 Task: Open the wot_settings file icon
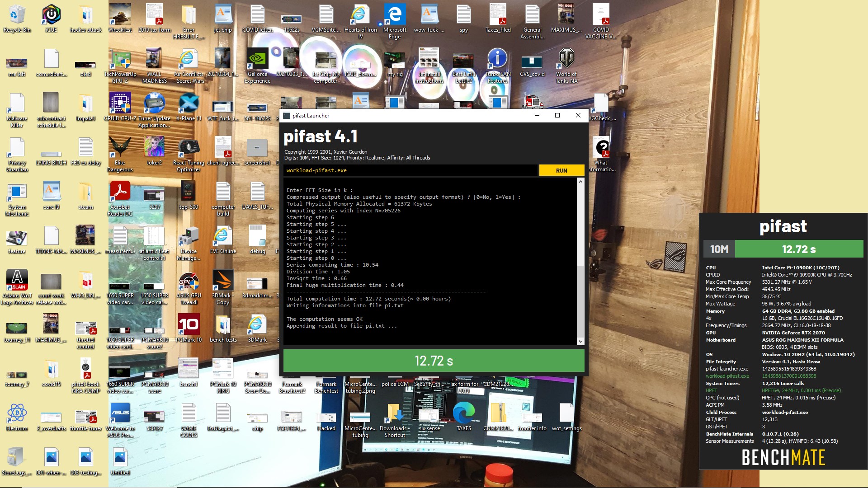pos(566,417)
